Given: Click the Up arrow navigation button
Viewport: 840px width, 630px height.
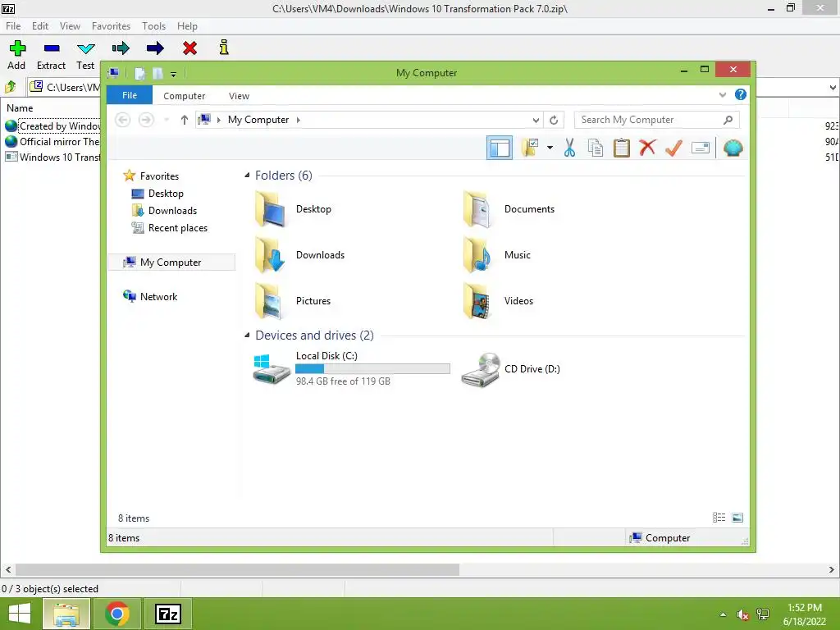Looking at the screenshot, I should (x=185, y=120).
